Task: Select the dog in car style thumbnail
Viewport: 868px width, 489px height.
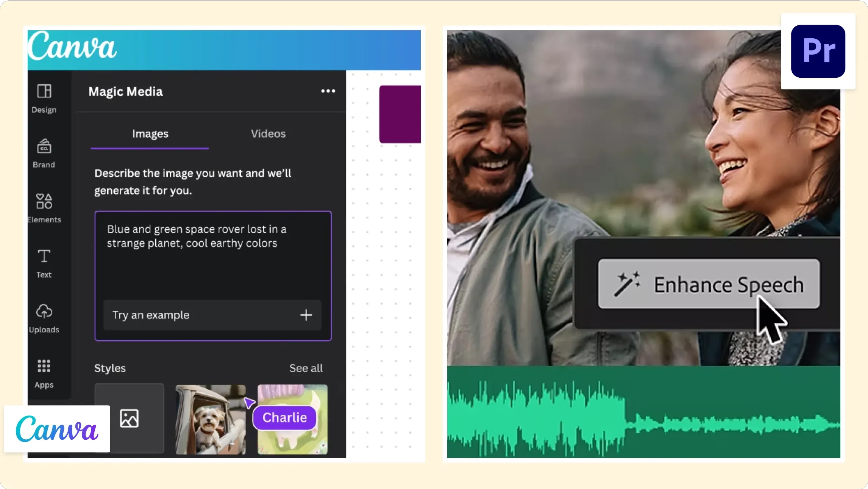Action: 211,419
